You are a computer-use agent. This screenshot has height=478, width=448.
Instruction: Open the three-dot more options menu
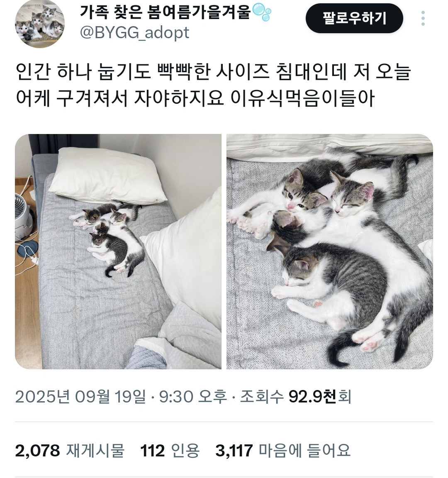[423, 19]
